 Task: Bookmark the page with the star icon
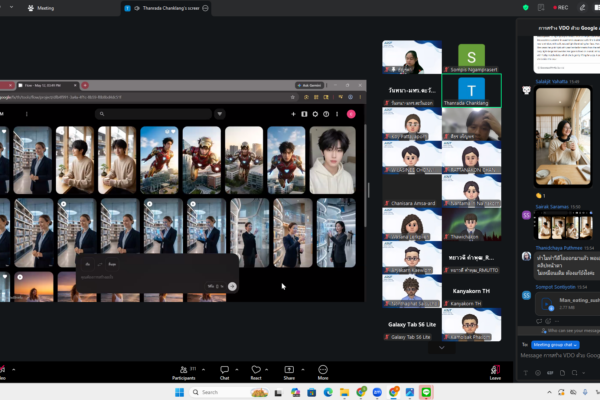(x=293, y=97)
